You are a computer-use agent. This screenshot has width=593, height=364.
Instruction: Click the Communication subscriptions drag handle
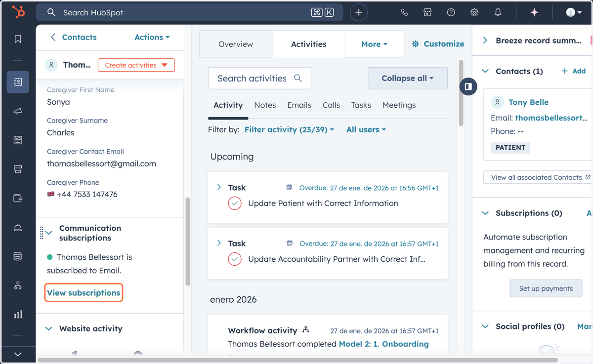42,233
